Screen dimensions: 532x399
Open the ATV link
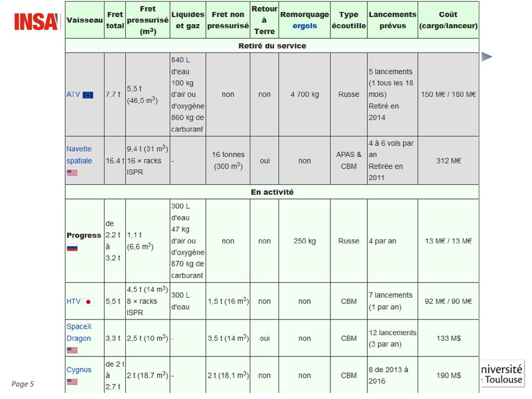(x=73, y=95)
